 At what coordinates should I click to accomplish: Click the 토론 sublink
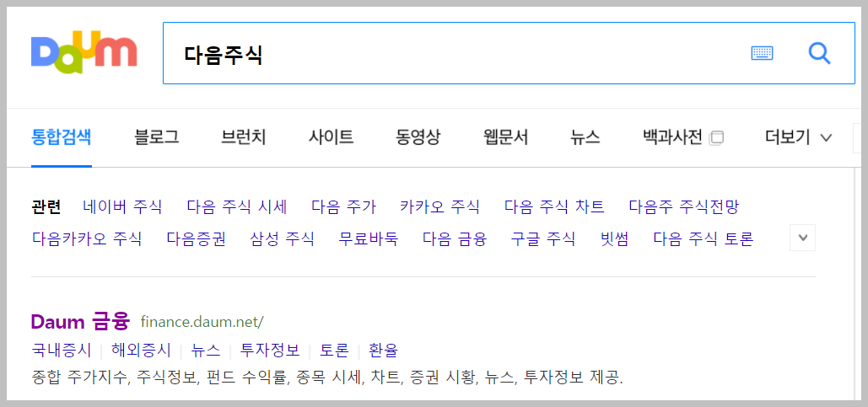coord(334,350)
